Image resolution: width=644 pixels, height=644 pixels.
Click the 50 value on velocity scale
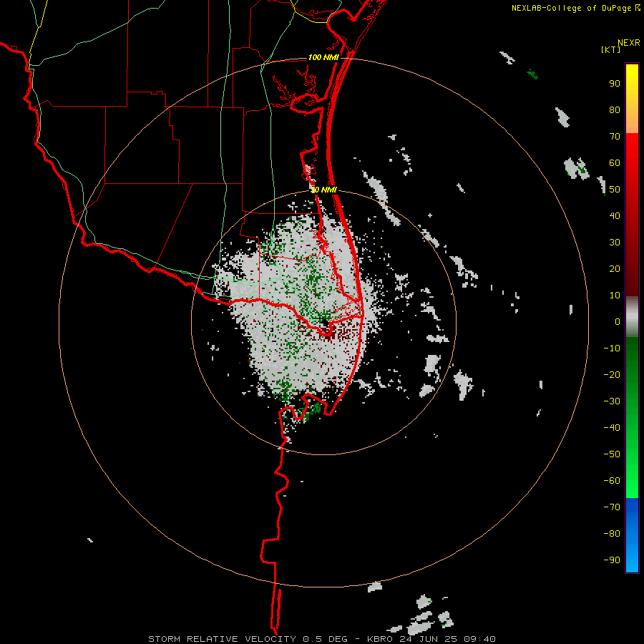point(615,190)
